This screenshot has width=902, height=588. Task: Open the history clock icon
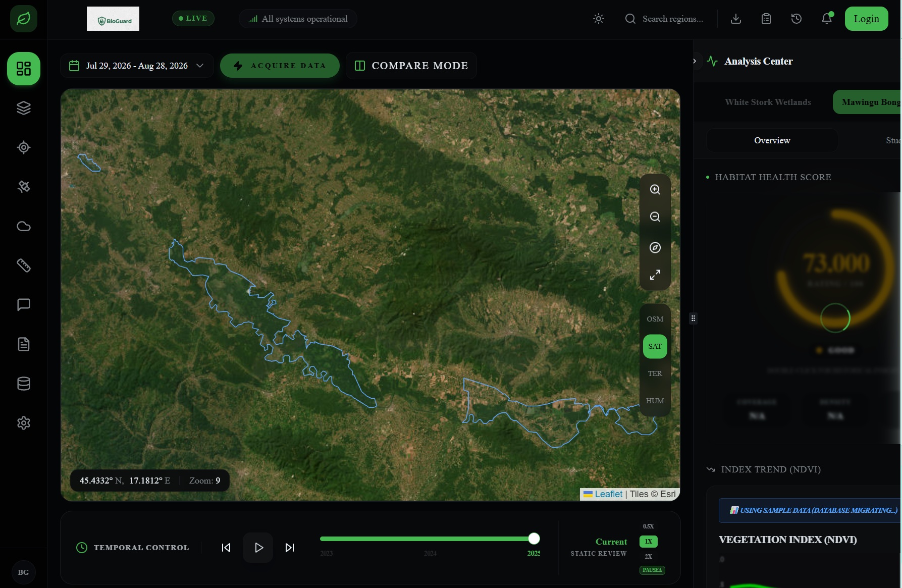(797, 19)
